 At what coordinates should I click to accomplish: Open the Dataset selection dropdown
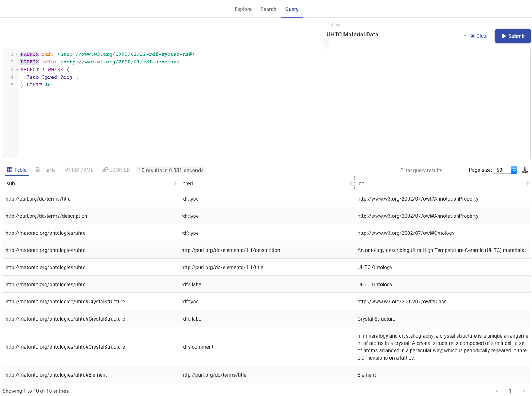(x=465, y=35)
